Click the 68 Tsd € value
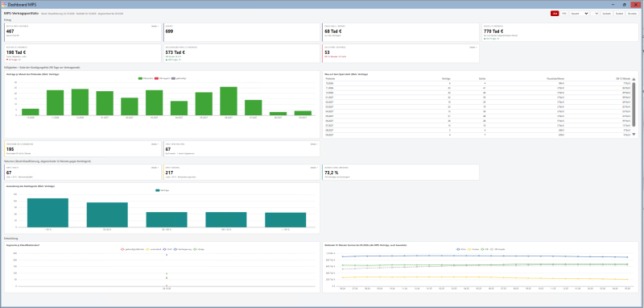This screenshot has height=308, width=644. click(333, 31)
